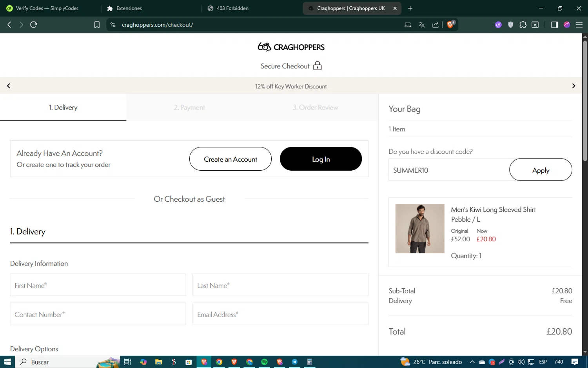Share this page icon

coord(436,25)
